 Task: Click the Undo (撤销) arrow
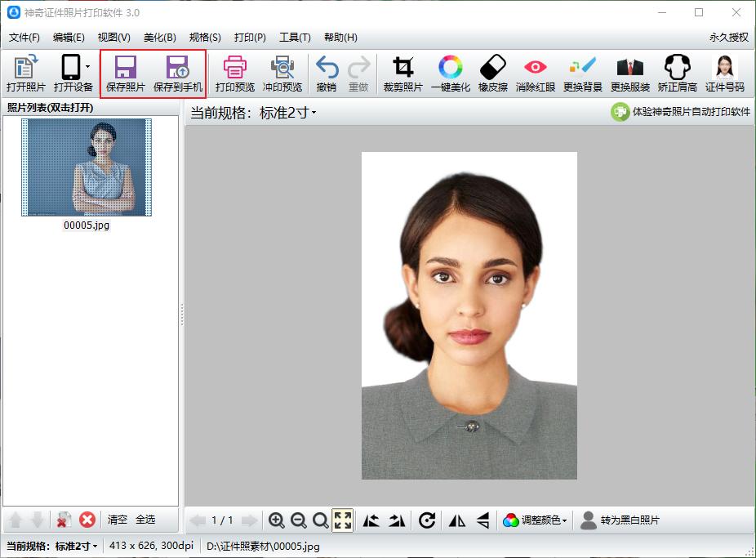pos(327,67)
